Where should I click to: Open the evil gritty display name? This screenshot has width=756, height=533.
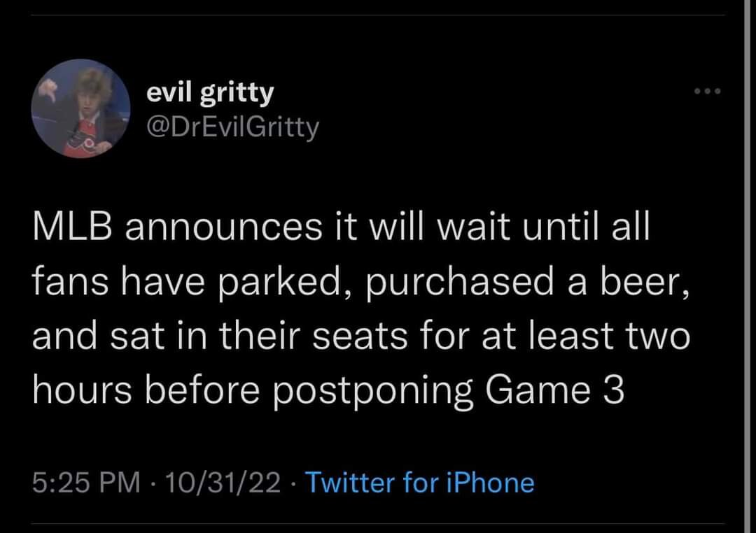coord(210,92)
